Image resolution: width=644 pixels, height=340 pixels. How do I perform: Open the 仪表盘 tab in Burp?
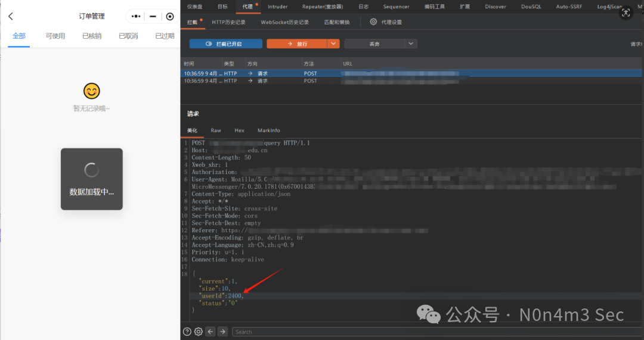(x=194, y=7)
